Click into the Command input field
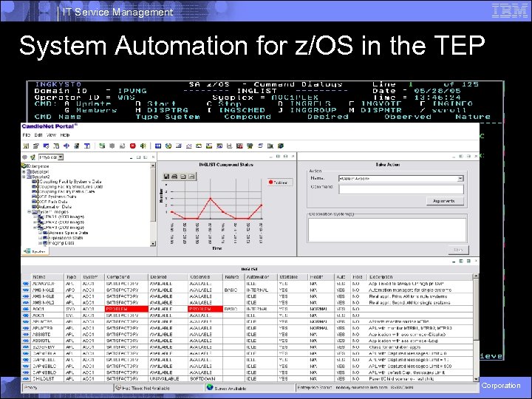 (401, 189)
